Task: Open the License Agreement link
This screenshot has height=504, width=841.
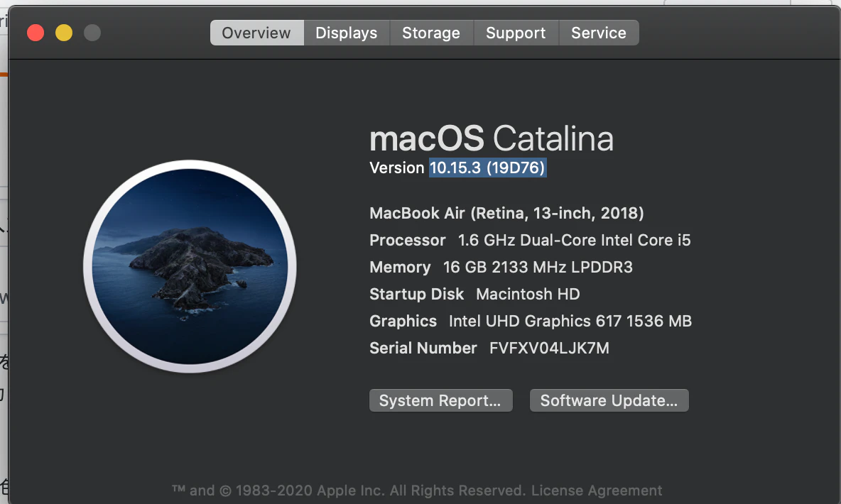Action: (597, 491)
